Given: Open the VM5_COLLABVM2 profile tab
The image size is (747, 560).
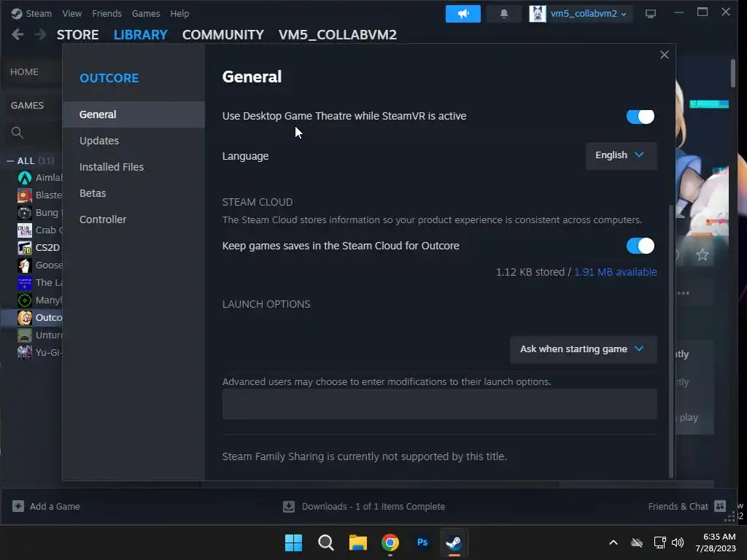Looking at the screenshot, I should (x=337, y=35).
